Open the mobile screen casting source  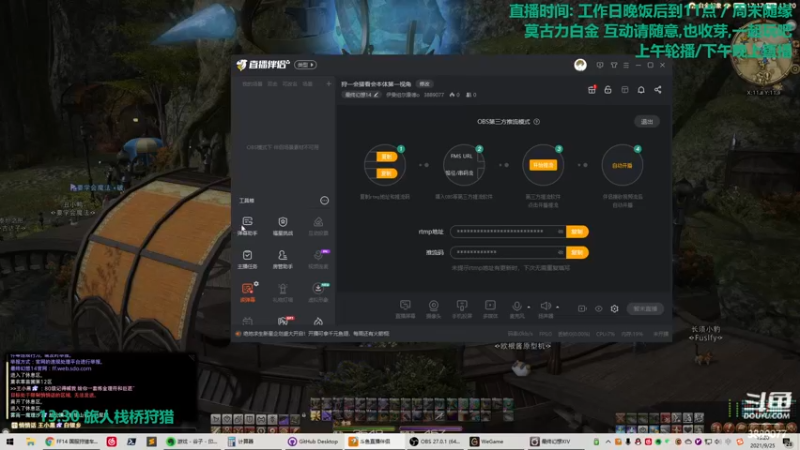point(462,309)
